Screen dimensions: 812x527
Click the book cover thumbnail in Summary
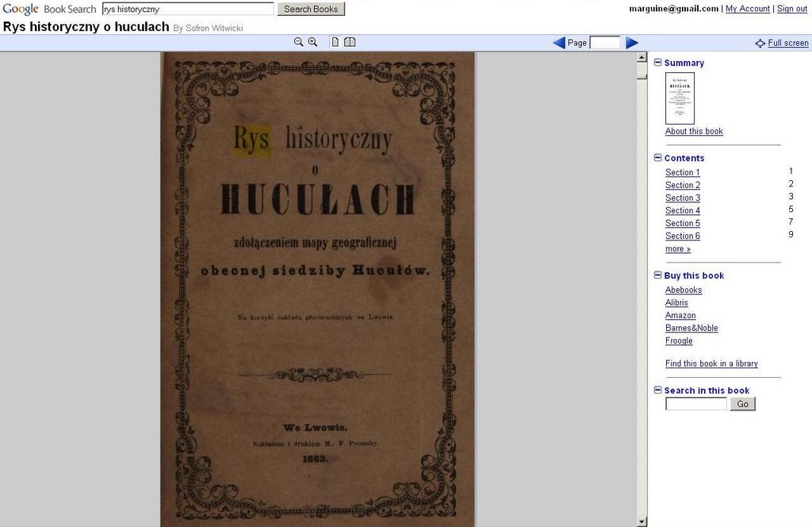coord(680,98)
